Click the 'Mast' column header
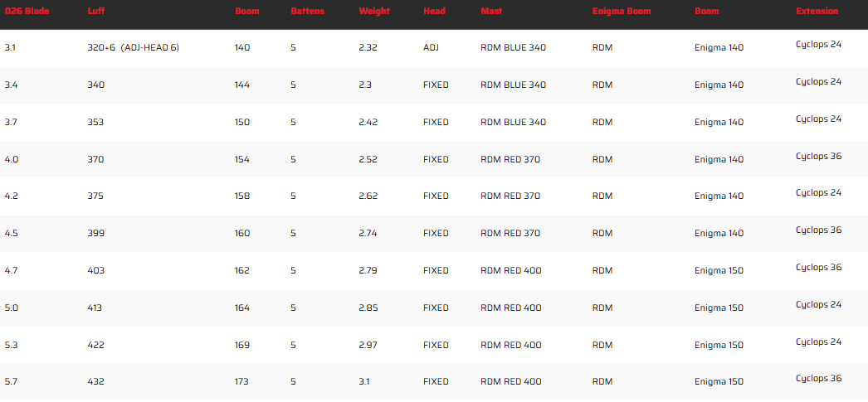Viewport: 868px width, 402px height. (x=491, y=11)
